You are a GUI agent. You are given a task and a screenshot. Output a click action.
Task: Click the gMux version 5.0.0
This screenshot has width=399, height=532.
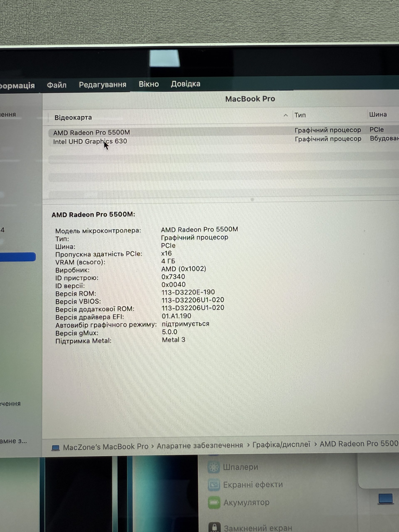point(169,332)
